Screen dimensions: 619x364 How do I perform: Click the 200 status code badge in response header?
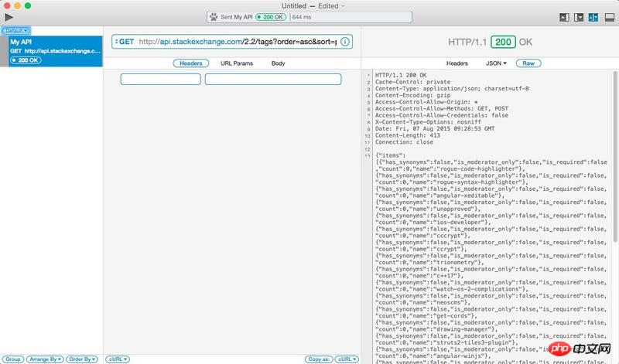[503, 42]
